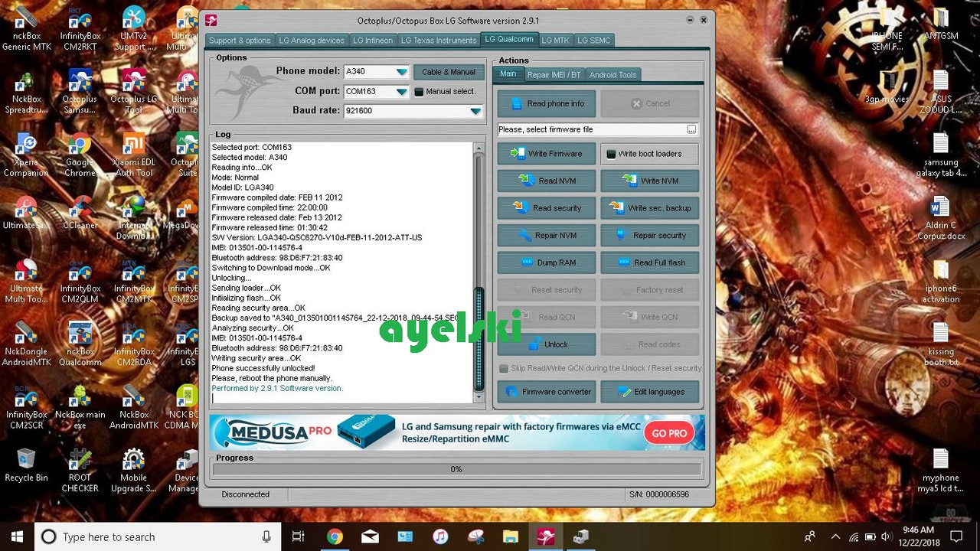Open nckBox Qualcomm desktop shortcut
Screen dimensions: 980x551
click(80, 344)
